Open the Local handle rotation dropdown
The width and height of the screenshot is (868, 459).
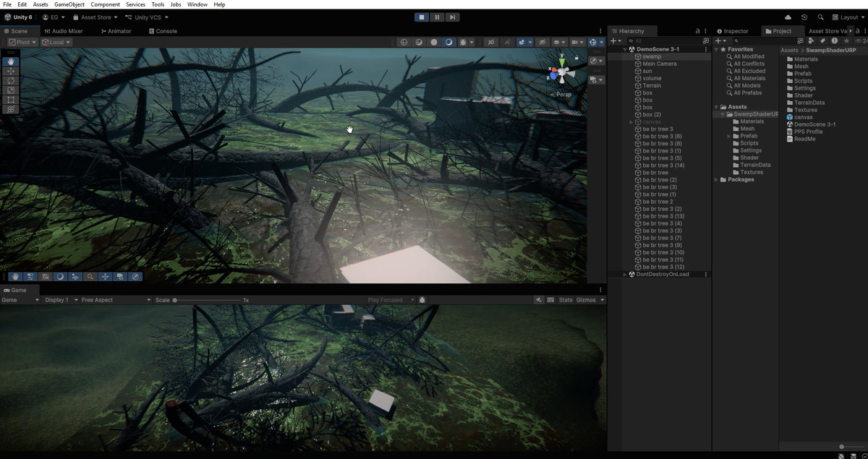(x=56, y=42)
